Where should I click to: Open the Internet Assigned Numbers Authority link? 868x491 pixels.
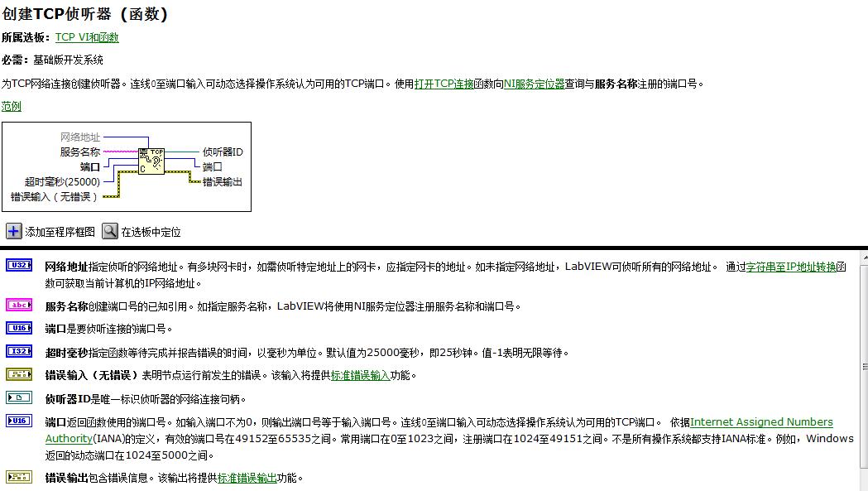[761, 421]
